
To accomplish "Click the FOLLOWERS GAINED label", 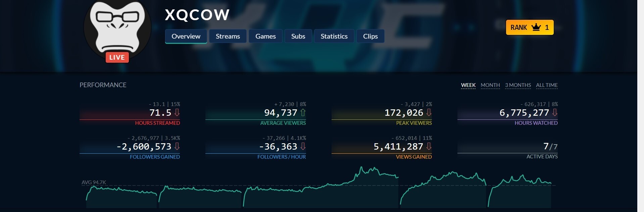I will click(155, 157).
